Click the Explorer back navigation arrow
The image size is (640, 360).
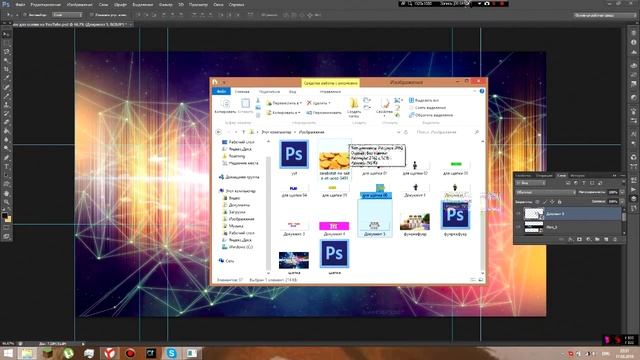click(218, 132)
